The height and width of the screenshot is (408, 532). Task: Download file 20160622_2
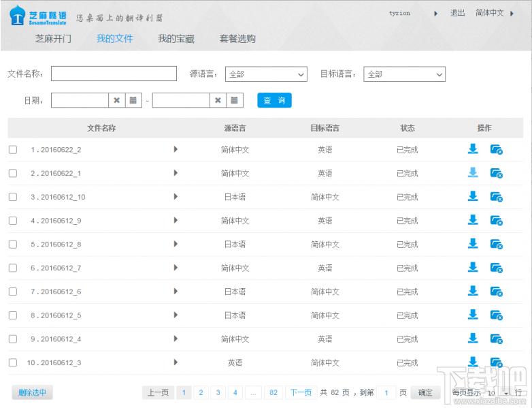pos(473,148)
